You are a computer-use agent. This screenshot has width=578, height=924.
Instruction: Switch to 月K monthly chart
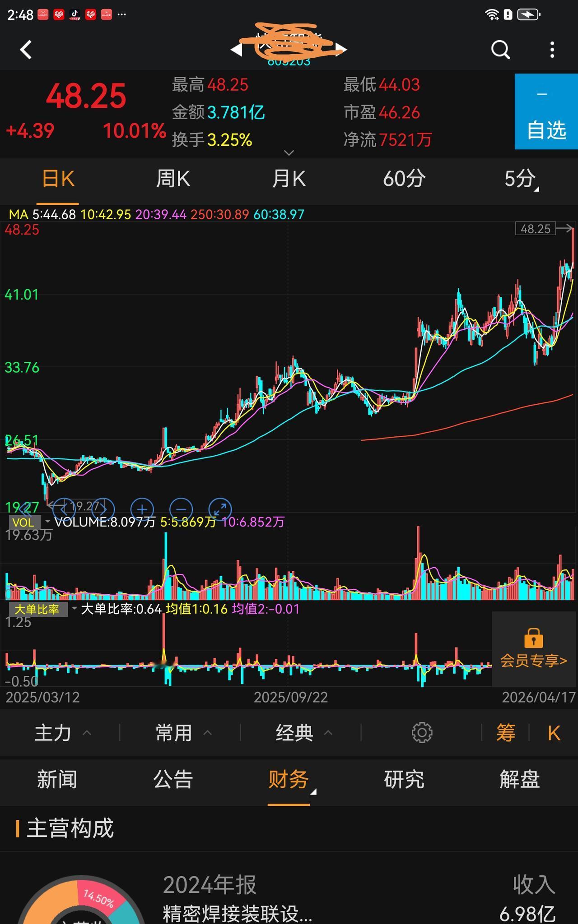click(x=289, y=179)
